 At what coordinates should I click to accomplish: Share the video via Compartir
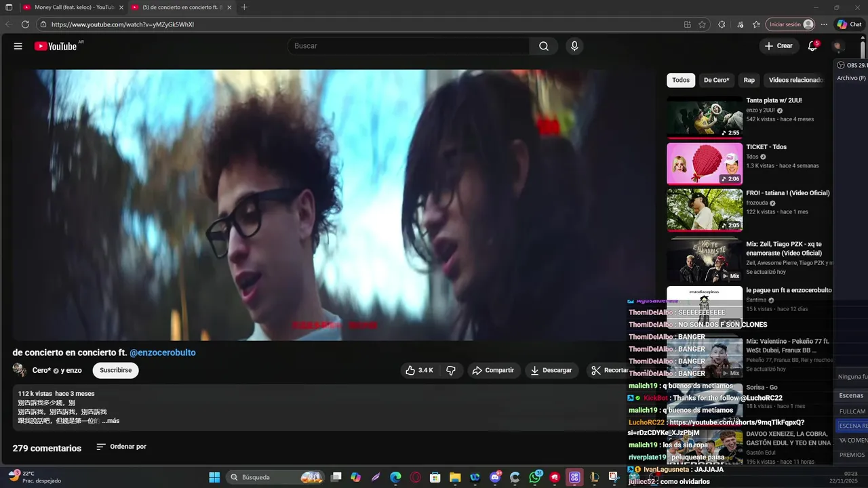click(x=493, y=370)
